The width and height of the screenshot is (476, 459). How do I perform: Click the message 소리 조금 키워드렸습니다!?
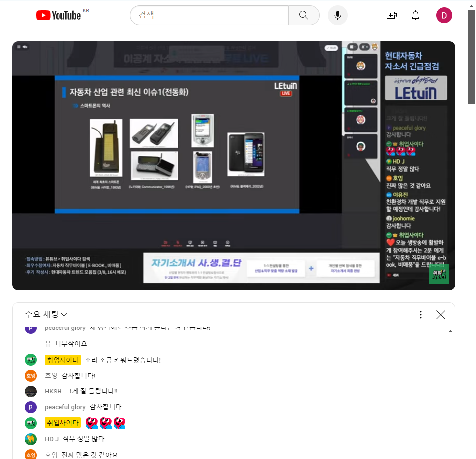(x=122, y=360)
